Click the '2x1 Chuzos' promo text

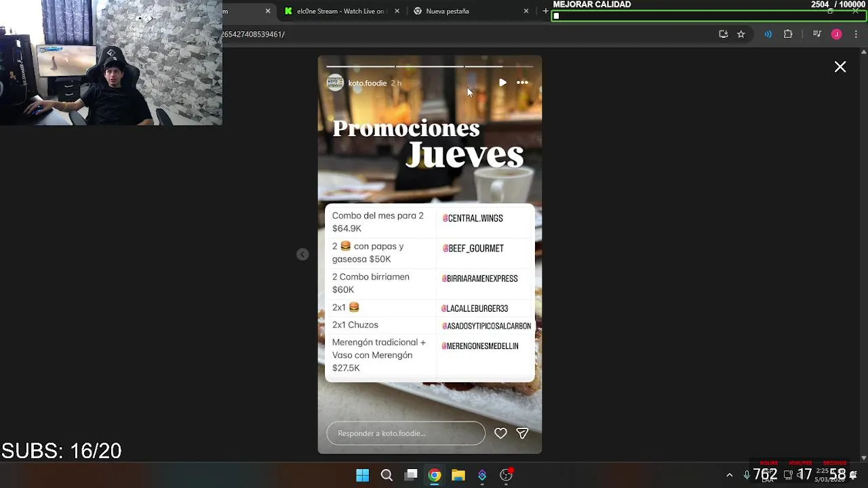point(355,325)
